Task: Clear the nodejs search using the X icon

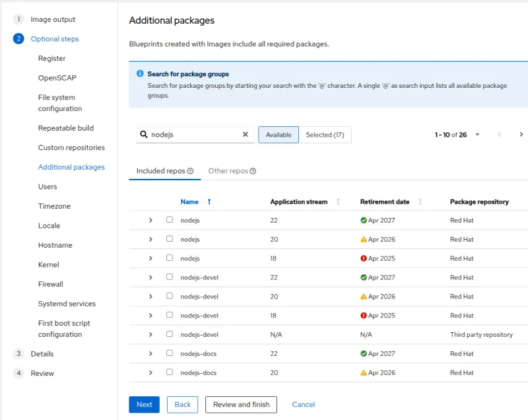Action: [246, 134]
